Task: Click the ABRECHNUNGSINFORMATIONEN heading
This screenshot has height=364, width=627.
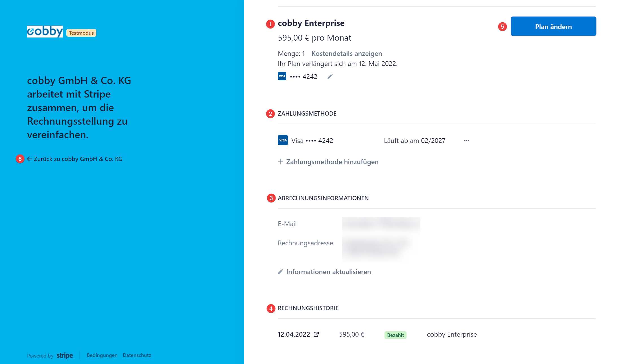Action: coord(323,198)
